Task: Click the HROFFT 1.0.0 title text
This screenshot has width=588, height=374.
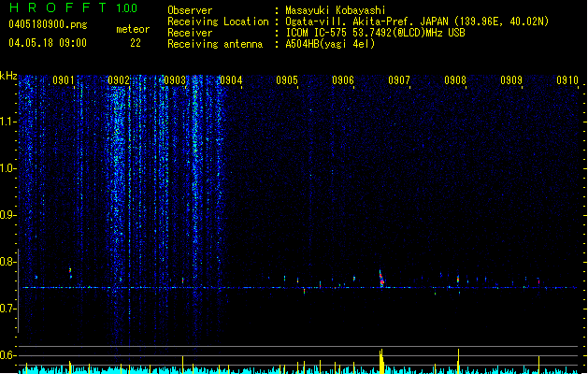Action: [x=73, y=7]
